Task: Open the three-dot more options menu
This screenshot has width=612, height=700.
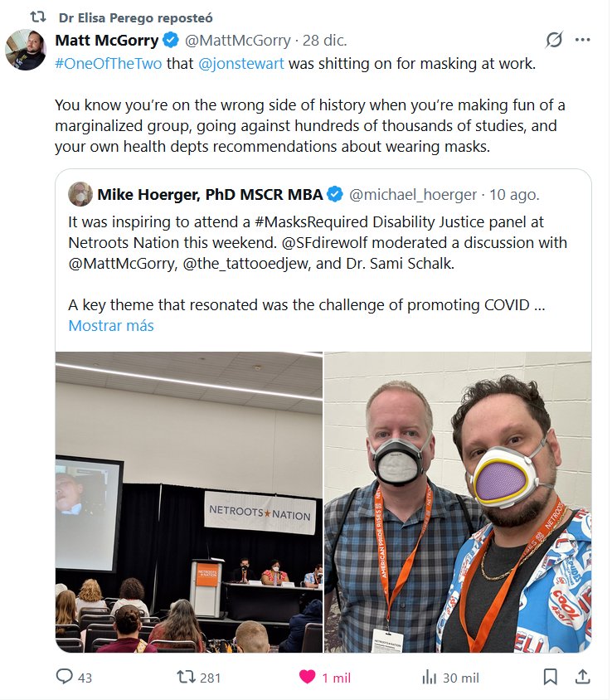Action: pyautogui.click(x=582, y=40)
